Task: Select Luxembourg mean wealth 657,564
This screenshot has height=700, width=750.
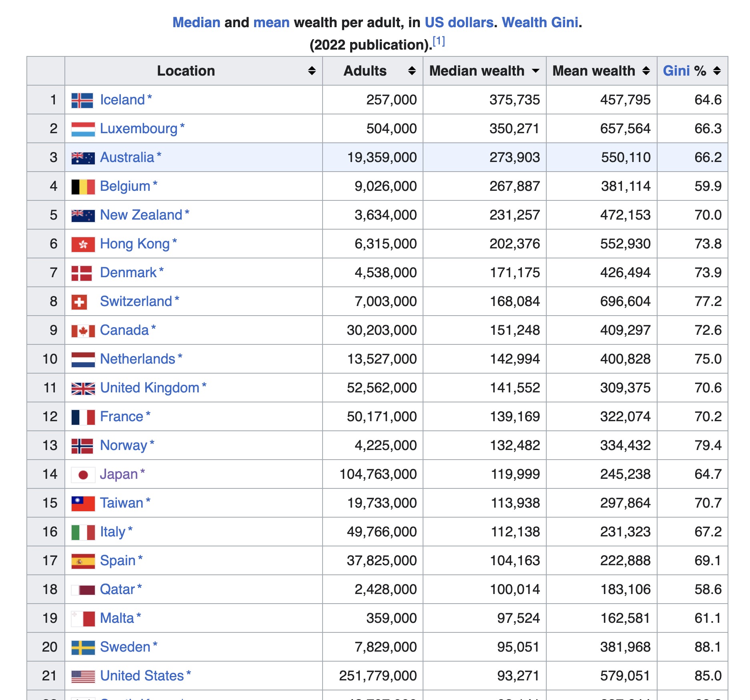Action: pyautogui.click(x=626, y=128)
